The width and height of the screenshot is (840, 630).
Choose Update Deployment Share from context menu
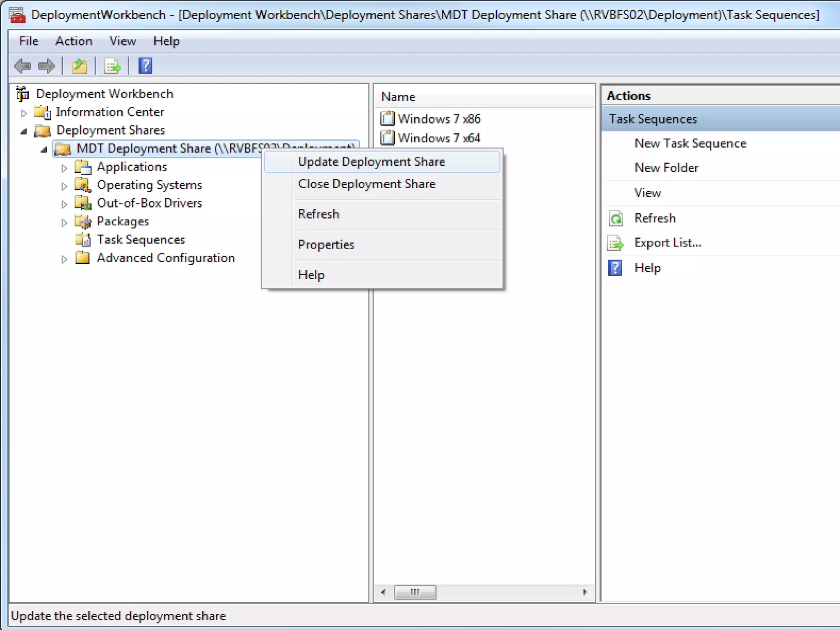tap(382, 162)
